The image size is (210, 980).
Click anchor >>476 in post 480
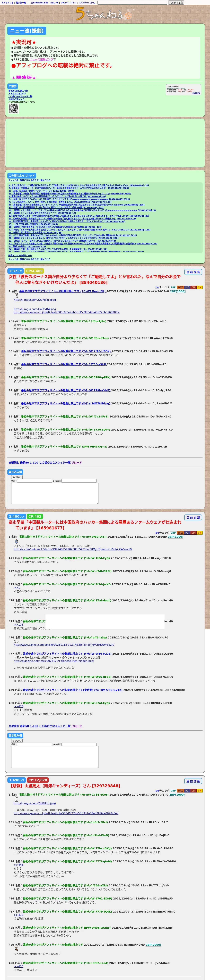click(x=19, y=706)
